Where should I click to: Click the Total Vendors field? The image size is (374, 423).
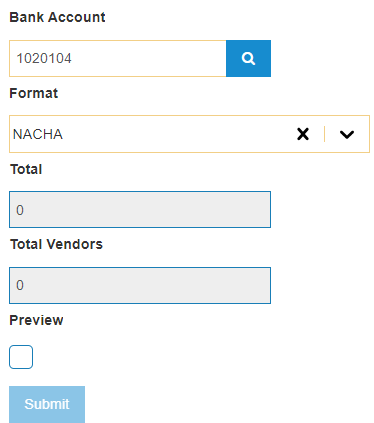click(140, 285)
